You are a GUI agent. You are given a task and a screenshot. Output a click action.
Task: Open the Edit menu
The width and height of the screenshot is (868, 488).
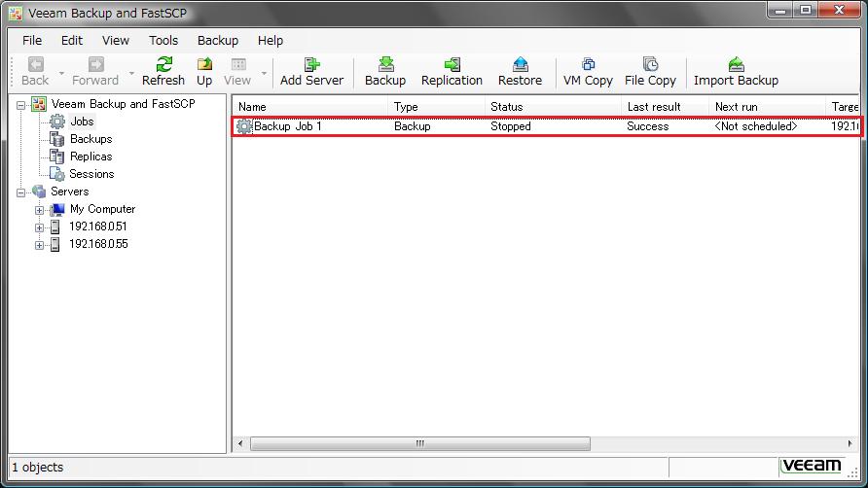[x=72, y=41]
